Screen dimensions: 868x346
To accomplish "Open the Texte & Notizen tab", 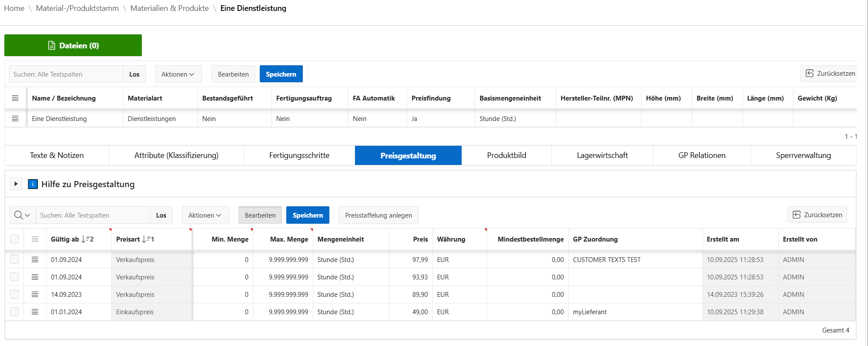I will [x=57, y=156].
